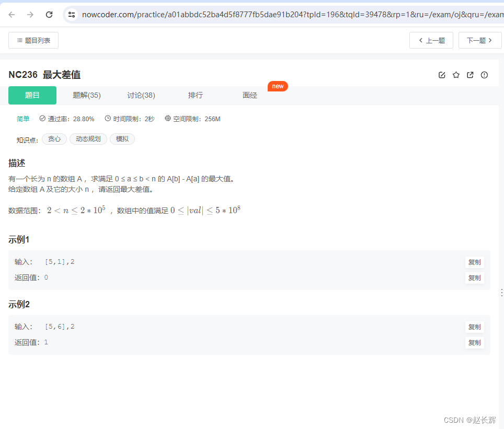Switch to 题解(35) tab
Viewport: 504px width, 429px height.
[x=87, y=95]
